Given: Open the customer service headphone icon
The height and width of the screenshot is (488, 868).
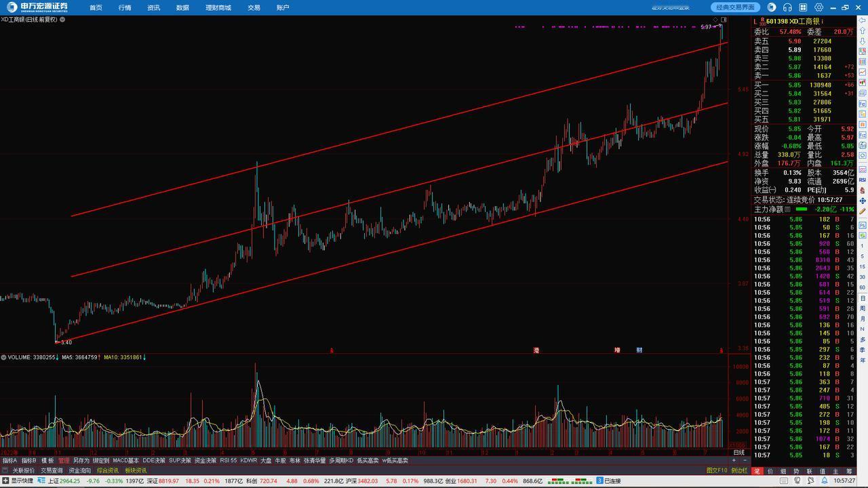Looking at the screenshot, I should [x=787, y=7].
